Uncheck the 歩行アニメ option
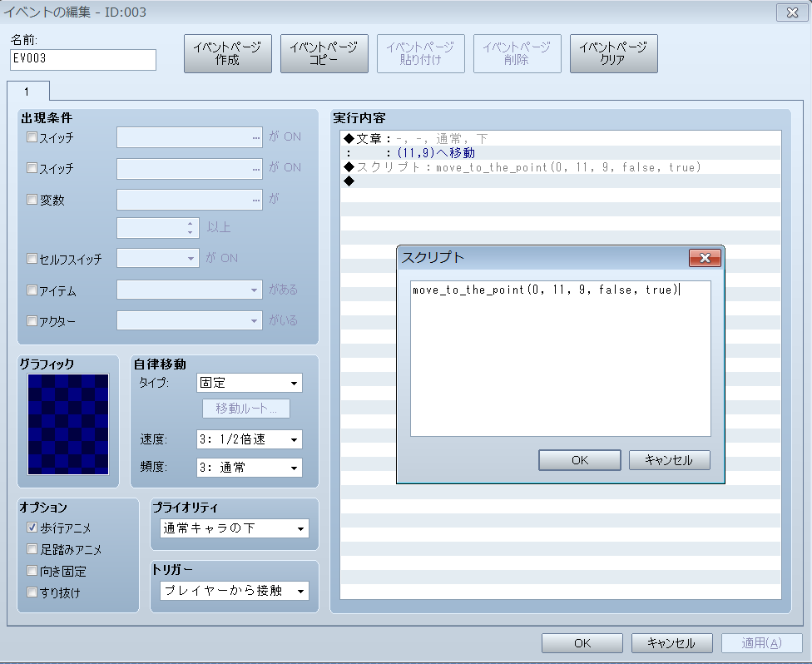Viewport: 812px width, 664px height. (x=32, y=528)
